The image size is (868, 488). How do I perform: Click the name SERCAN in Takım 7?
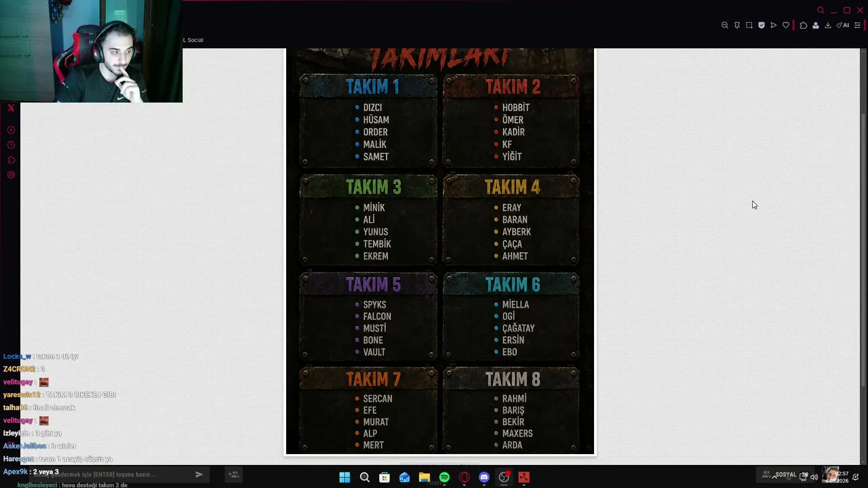pos(378,399)
